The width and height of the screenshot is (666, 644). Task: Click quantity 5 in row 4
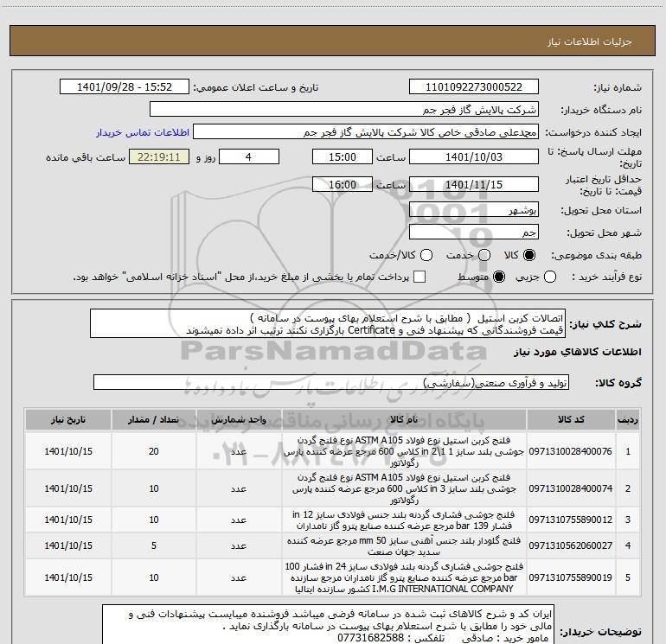click(154, 545)
